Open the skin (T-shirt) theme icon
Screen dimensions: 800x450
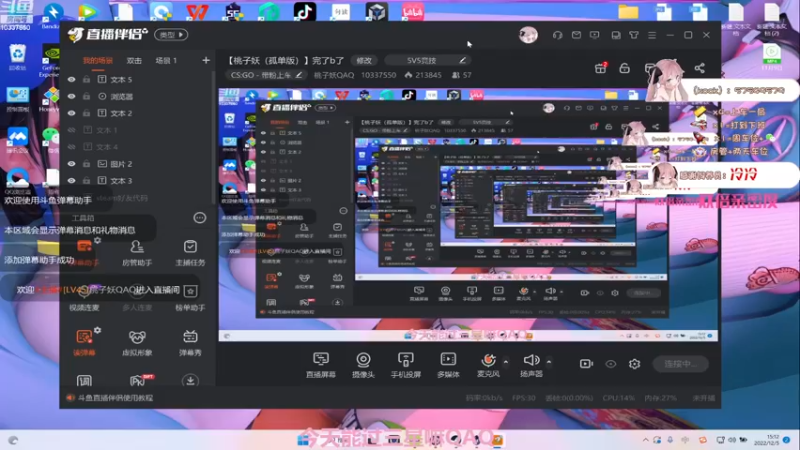click(x=634, y=35)
